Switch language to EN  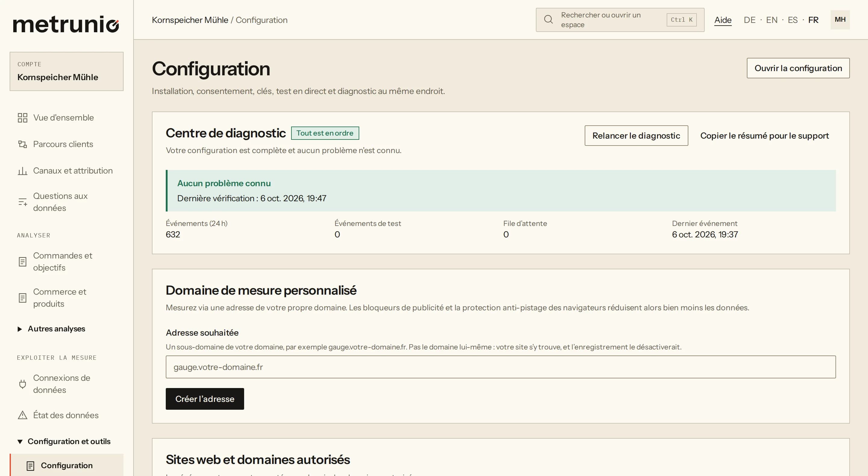(772, 20)
